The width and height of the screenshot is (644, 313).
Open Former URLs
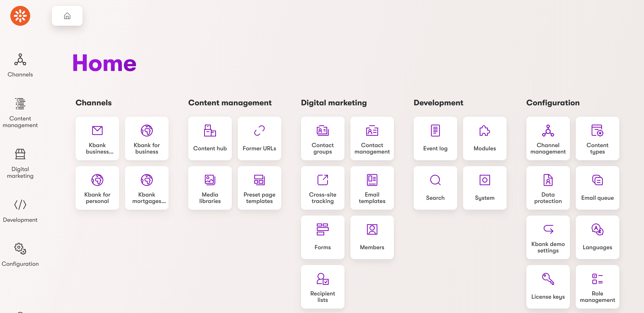(x=259, y=138)
